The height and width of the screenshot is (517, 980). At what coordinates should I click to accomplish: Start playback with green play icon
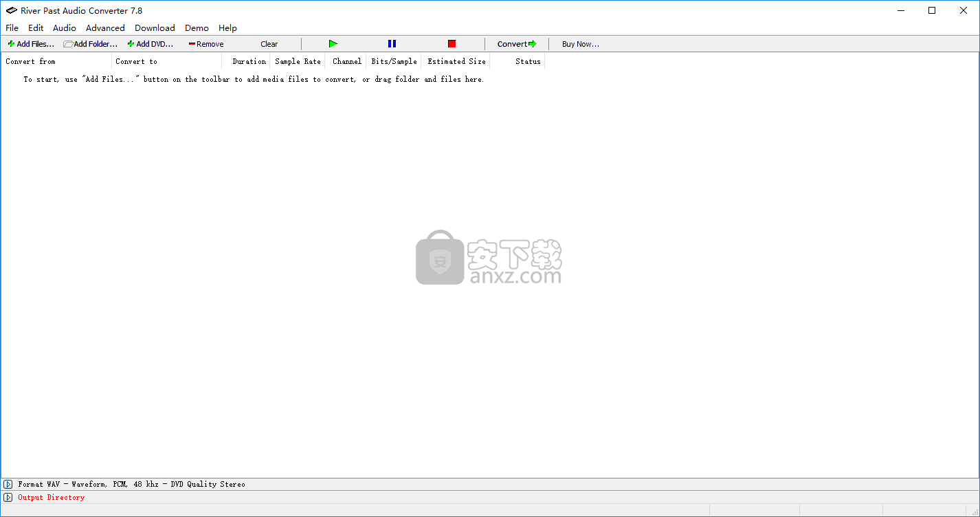click(x=333, y=44)
